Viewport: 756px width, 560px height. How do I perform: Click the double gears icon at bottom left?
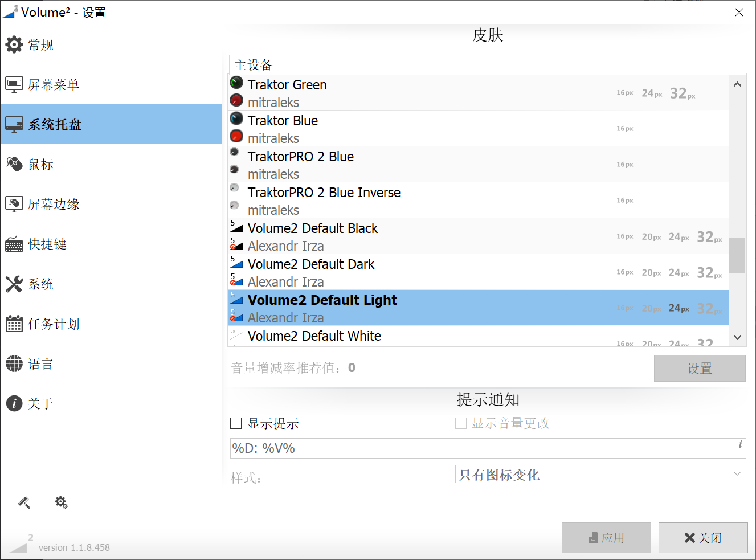tap(62, 502)
